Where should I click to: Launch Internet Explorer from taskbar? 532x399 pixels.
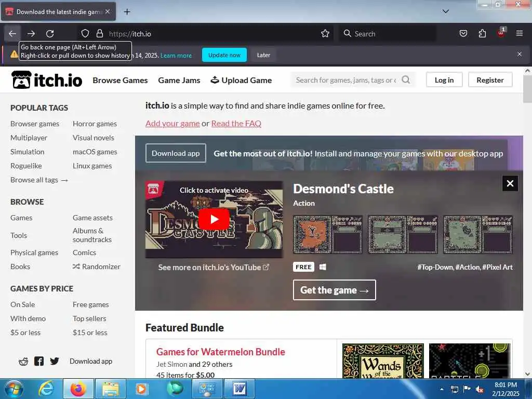click(46, 389)
